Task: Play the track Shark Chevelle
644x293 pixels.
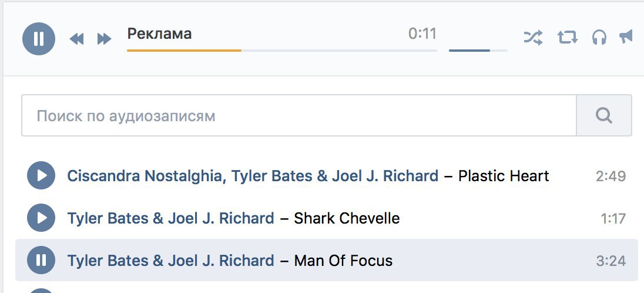Action: pos(41,218)
